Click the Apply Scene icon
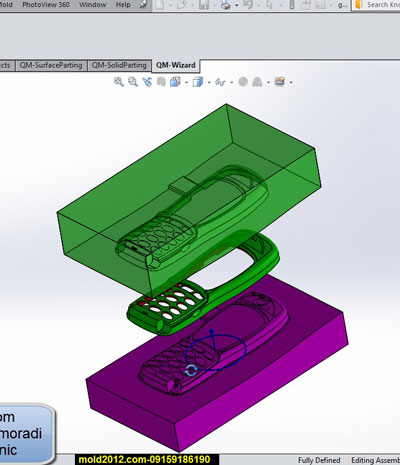This screenshot has width=400, height=465. [x=257, y=82]
